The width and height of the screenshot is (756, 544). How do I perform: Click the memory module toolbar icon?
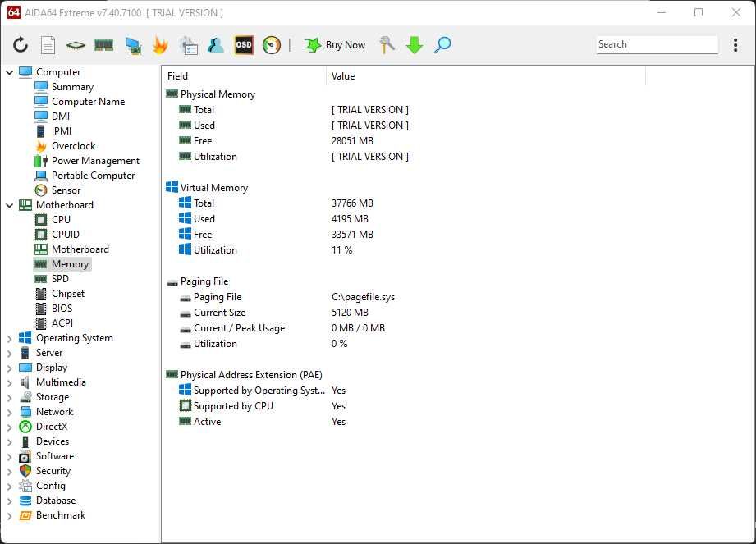[x=103, y=45]
